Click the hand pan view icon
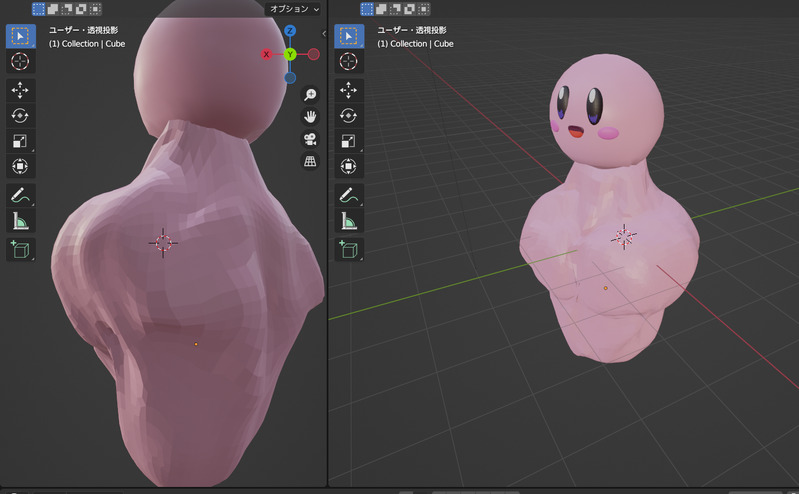 pos(310,117)
